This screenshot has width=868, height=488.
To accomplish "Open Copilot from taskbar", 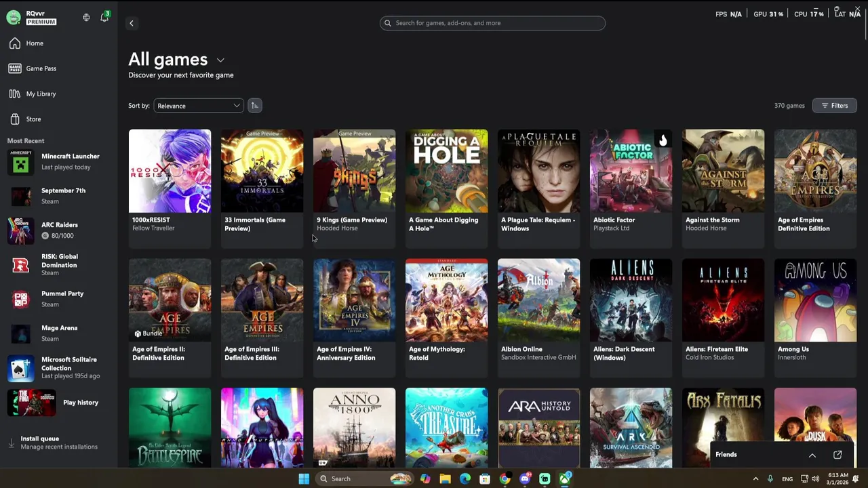I will tap(425, 479).
